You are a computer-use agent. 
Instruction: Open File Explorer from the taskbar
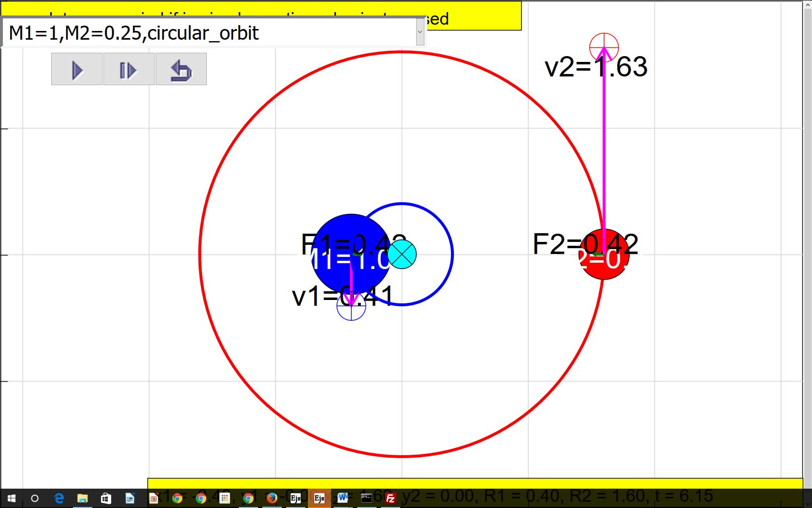(83, 498)
